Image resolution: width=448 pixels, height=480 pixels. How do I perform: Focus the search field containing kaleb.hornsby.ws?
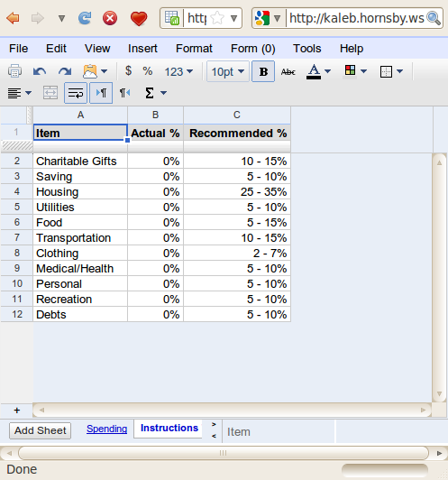(x=357, y=18)
